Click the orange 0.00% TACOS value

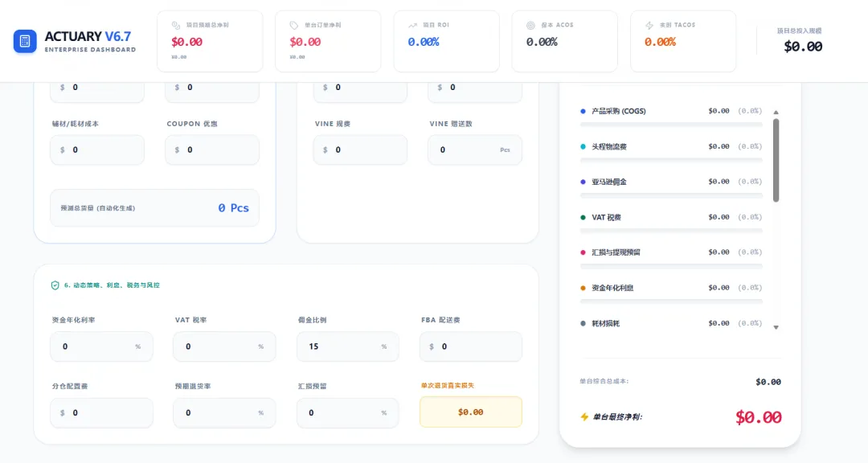click(x=660, y=42)
